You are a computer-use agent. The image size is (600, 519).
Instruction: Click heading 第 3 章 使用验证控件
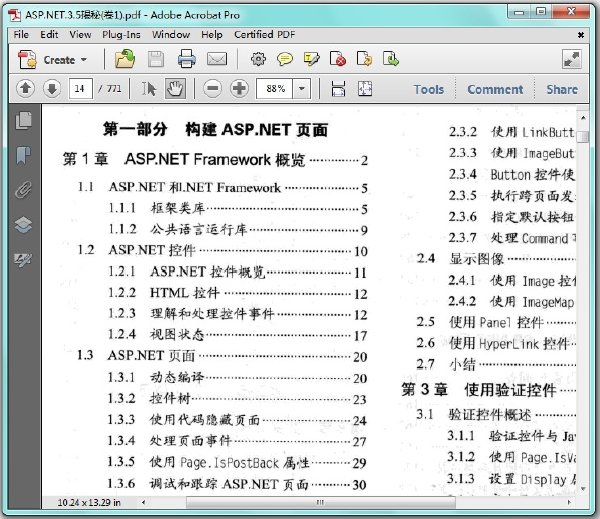coord(489,390)
